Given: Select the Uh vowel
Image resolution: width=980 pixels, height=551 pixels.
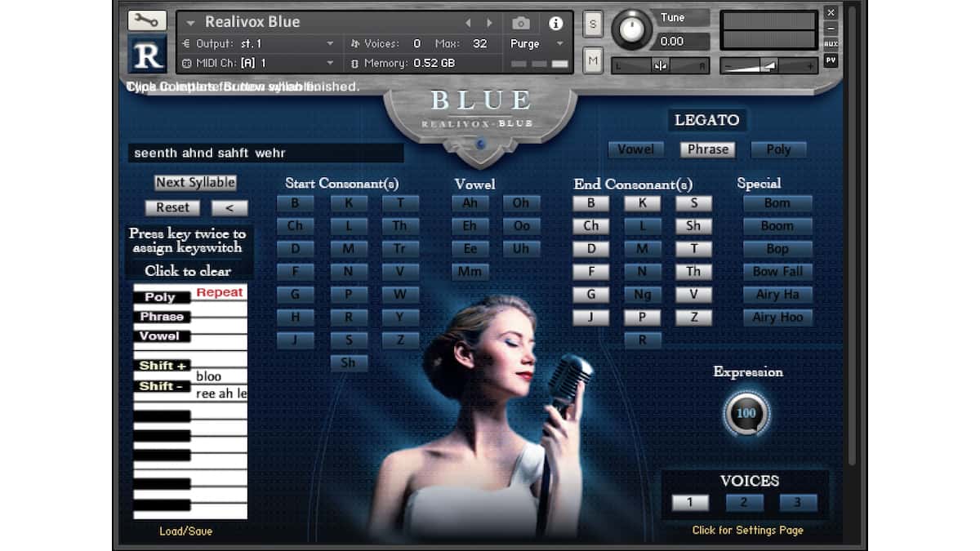Looking at the screenshot, I should pos(521,249).
